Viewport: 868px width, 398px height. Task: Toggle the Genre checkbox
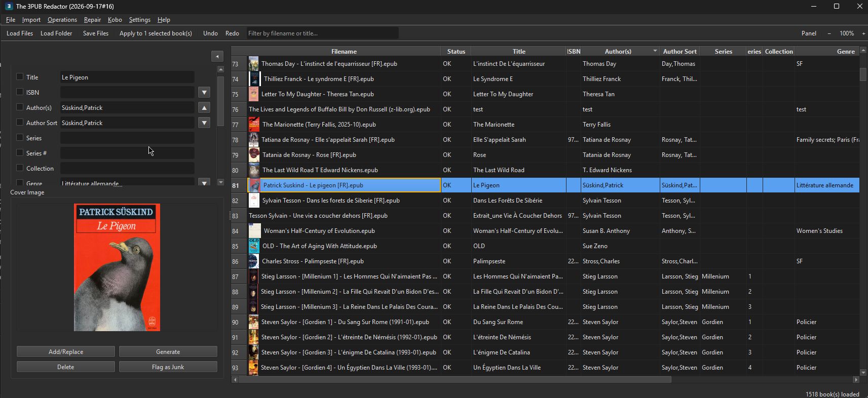(x=20, y=182)
